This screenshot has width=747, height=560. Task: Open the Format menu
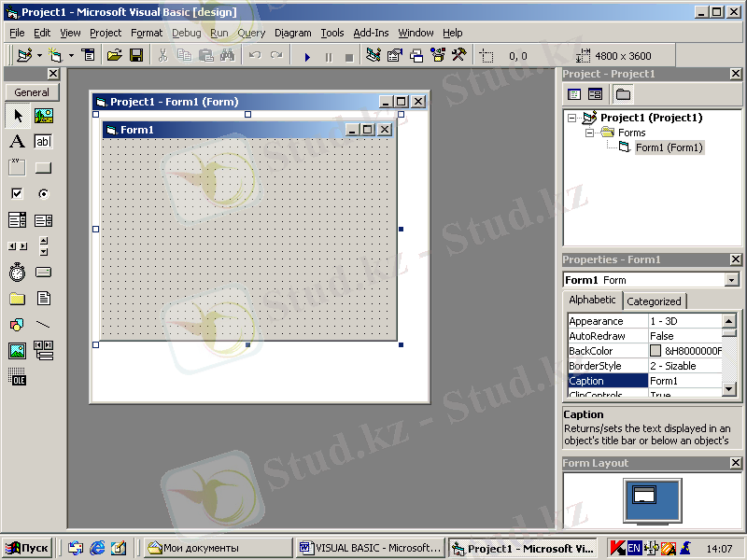pyautogui.click(x=147, y=33)
